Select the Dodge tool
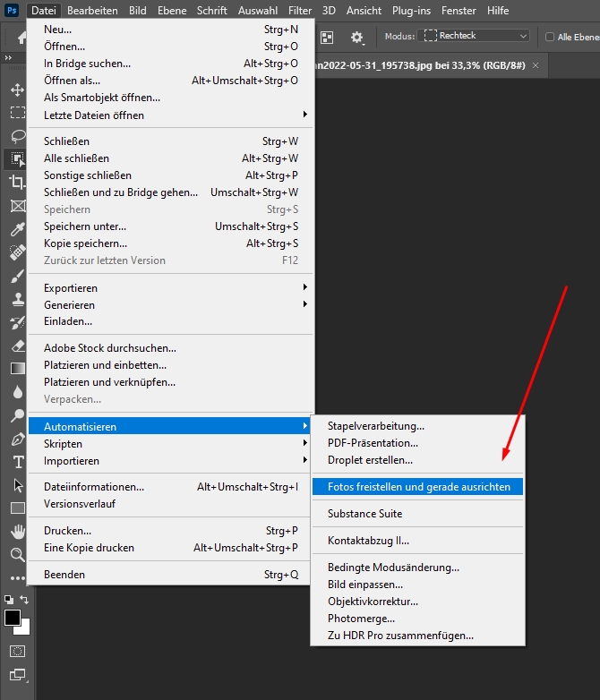600x700 pixels. point(17,415)
